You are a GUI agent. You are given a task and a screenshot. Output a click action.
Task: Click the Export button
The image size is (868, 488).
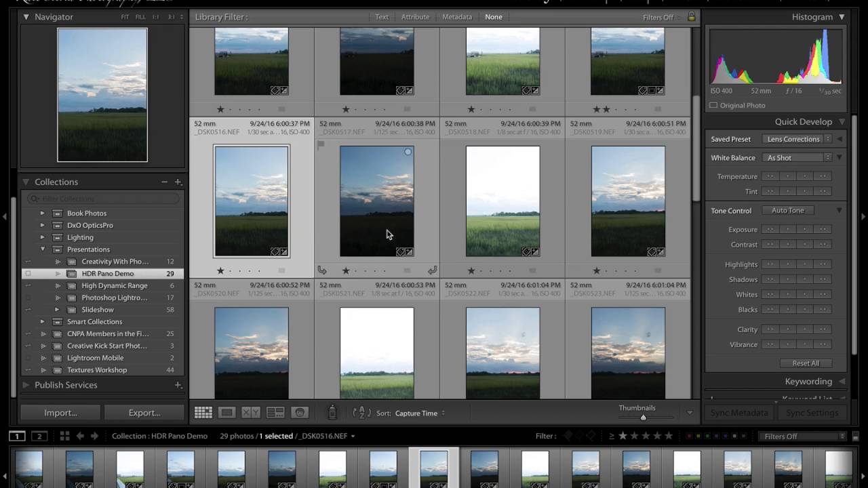click(144, 413)
